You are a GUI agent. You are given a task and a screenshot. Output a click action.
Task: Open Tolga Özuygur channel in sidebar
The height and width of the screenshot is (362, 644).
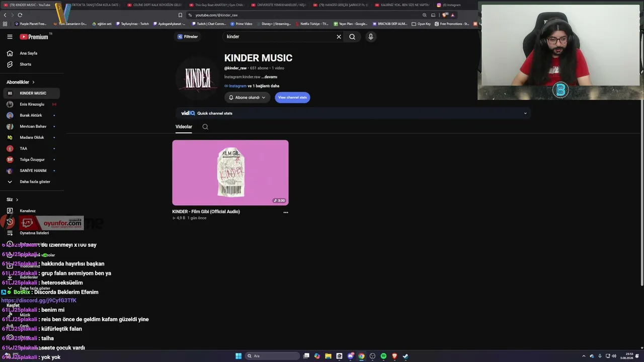tap(31, 159)
